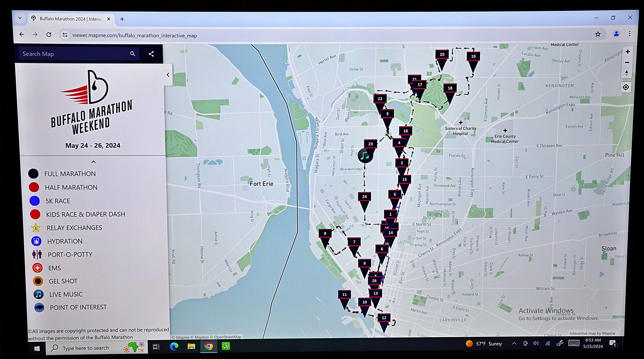
Task: Select mile marker 18 on the map
Action: (x=450, y=93)
